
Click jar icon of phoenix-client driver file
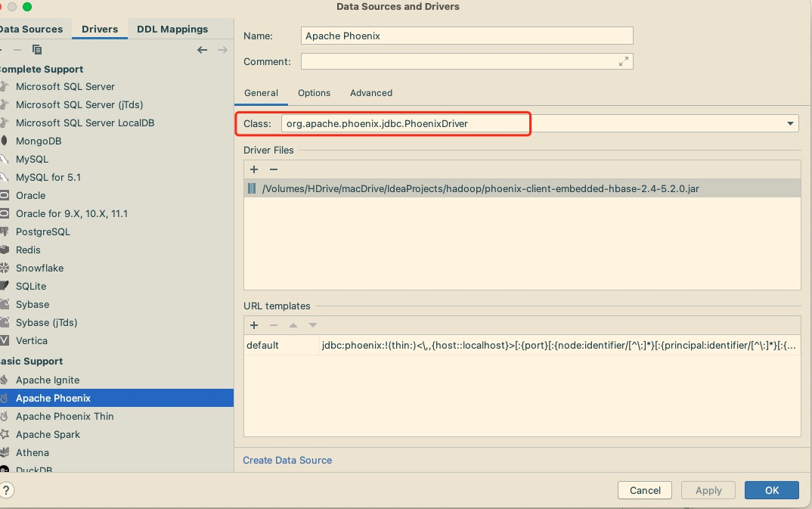point(252,188)
